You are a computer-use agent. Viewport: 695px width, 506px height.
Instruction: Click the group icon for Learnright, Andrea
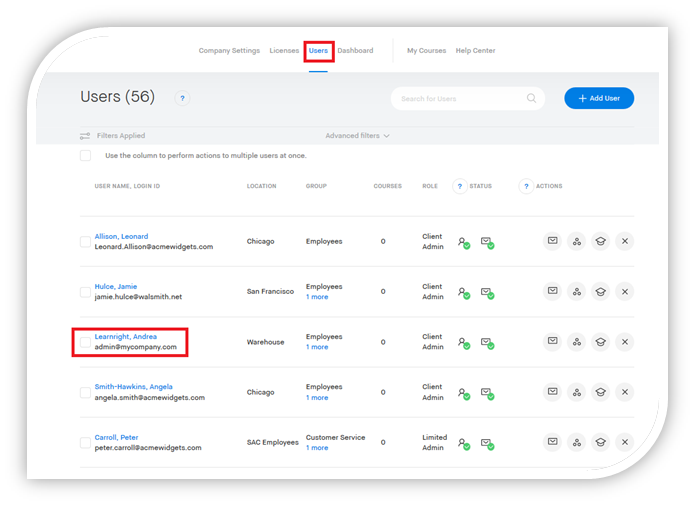tap(577, 342)
